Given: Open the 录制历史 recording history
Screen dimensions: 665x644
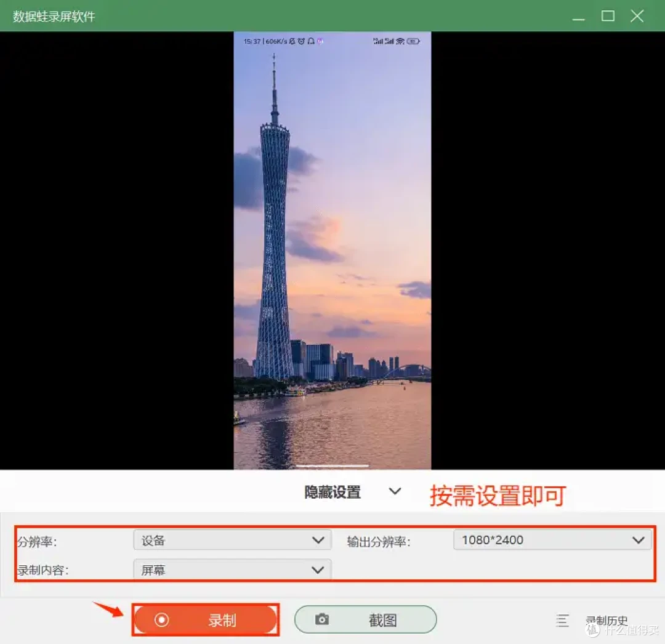Looking at the screenshot, I should 607,620.
